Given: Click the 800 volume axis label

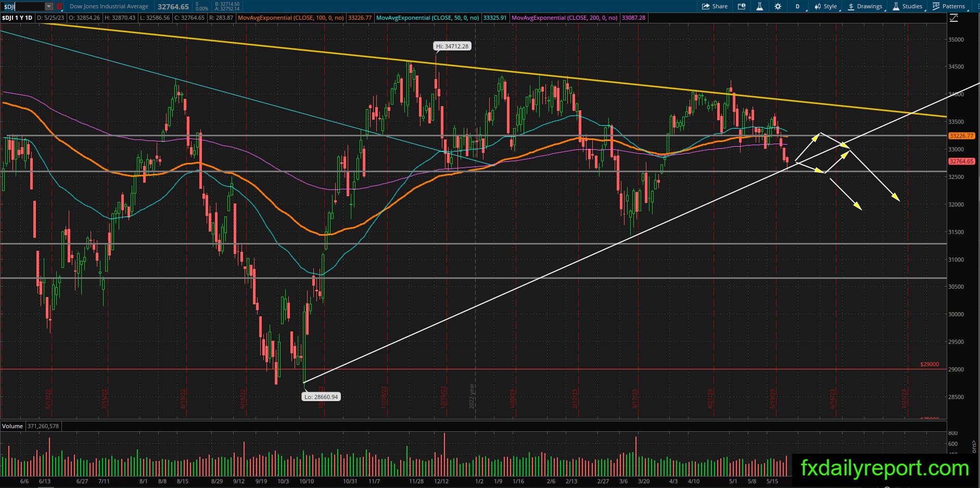Looking at the screenshot, I should (x=953, y=433).
